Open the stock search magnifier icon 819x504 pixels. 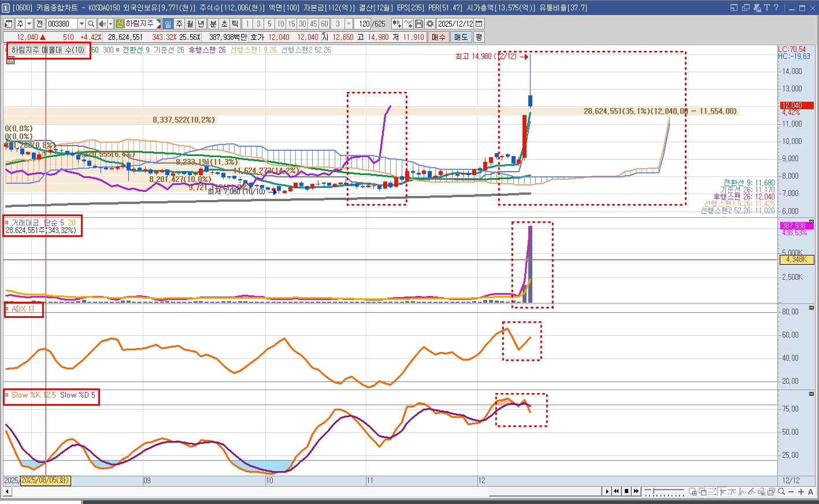pyautogui.click(x=91, y=24)
